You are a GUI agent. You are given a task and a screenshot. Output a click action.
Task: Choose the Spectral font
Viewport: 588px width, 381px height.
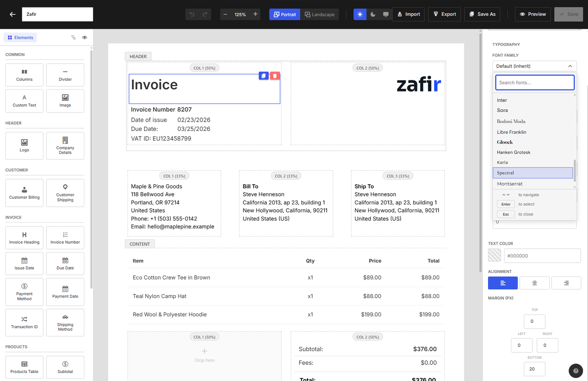[x=533, y=173]
